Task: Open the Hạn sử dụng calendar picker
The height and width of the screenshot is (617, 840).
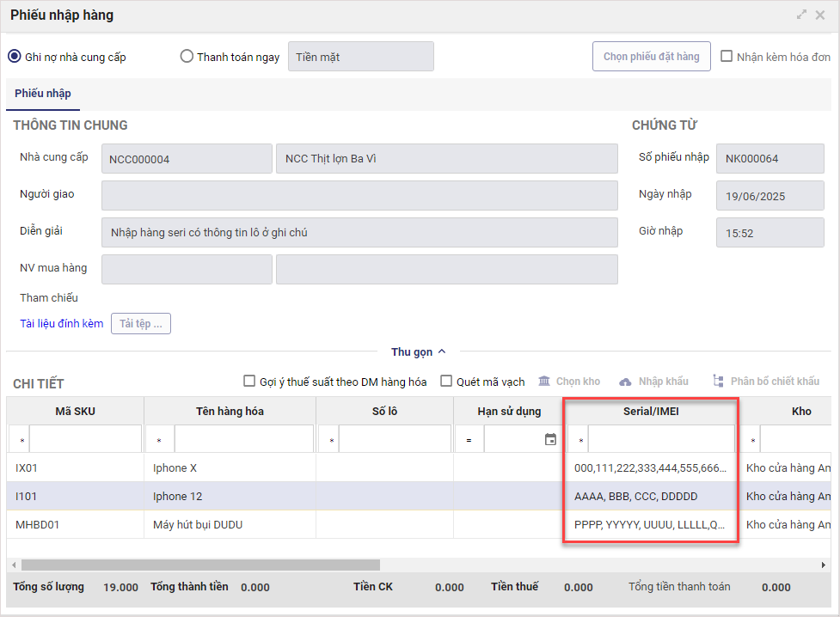Action: (x=550, y=440)
